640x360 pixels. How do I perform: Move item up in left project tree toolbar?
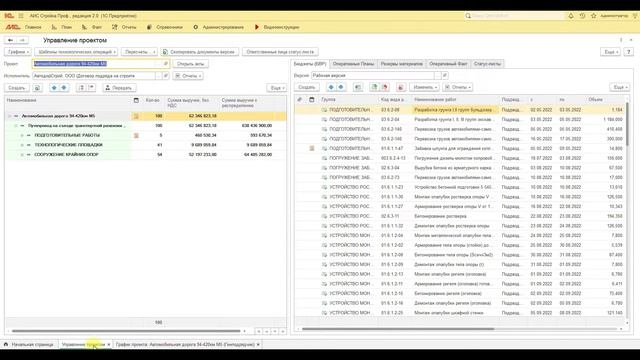coord(54,88)
